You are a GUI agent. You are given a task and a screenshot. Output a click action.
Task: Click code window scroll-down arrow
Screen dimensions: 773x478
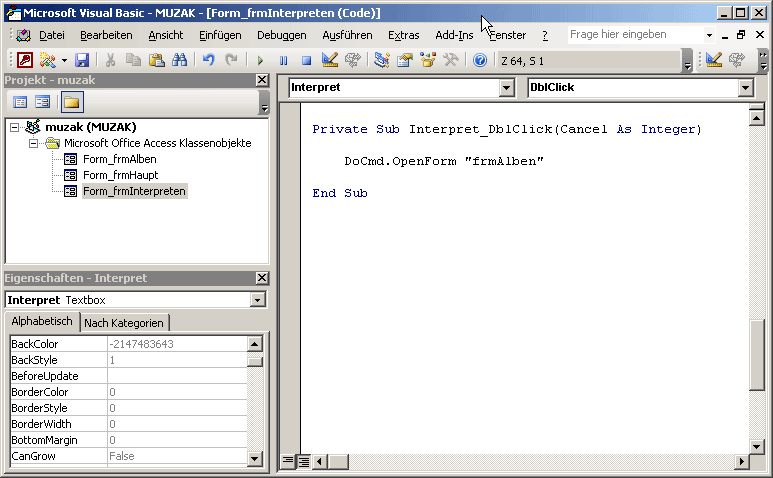pyautogui.click(x=757, y=447)
